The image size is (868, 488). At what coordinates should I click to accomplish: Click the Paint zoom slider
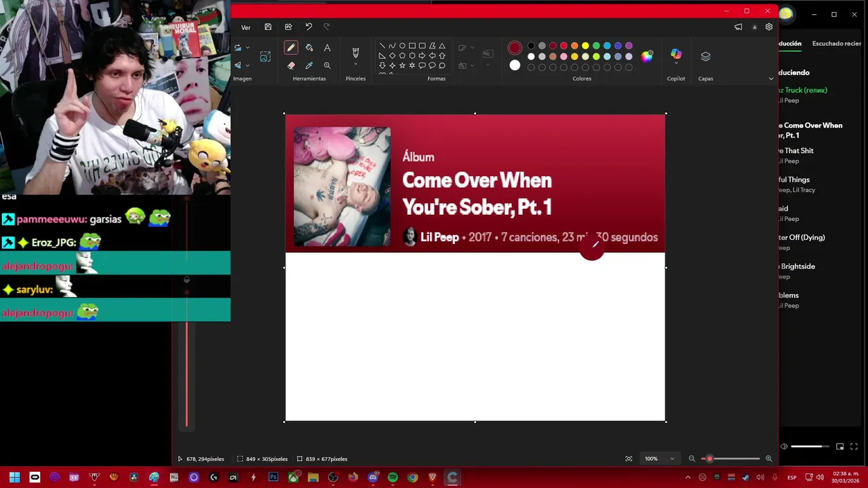[731, 459]
